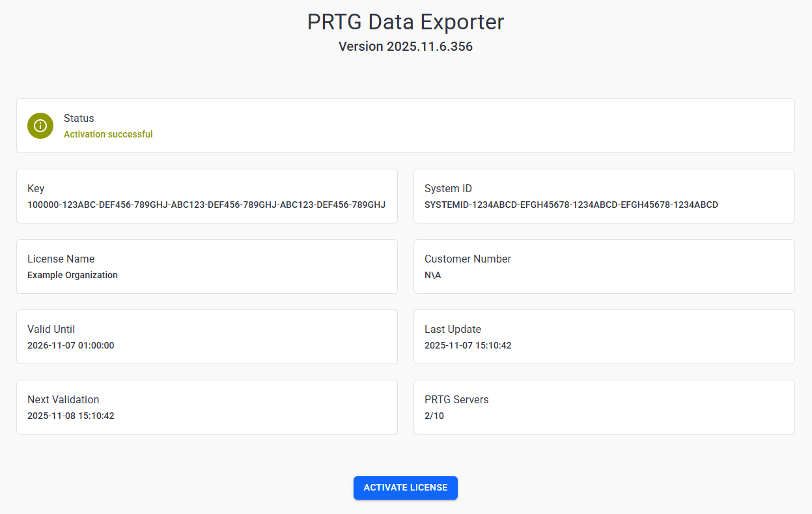Click the 'Next Validation' label
The width and height of the screenshot is (812, 514).
tap(63, 400)
